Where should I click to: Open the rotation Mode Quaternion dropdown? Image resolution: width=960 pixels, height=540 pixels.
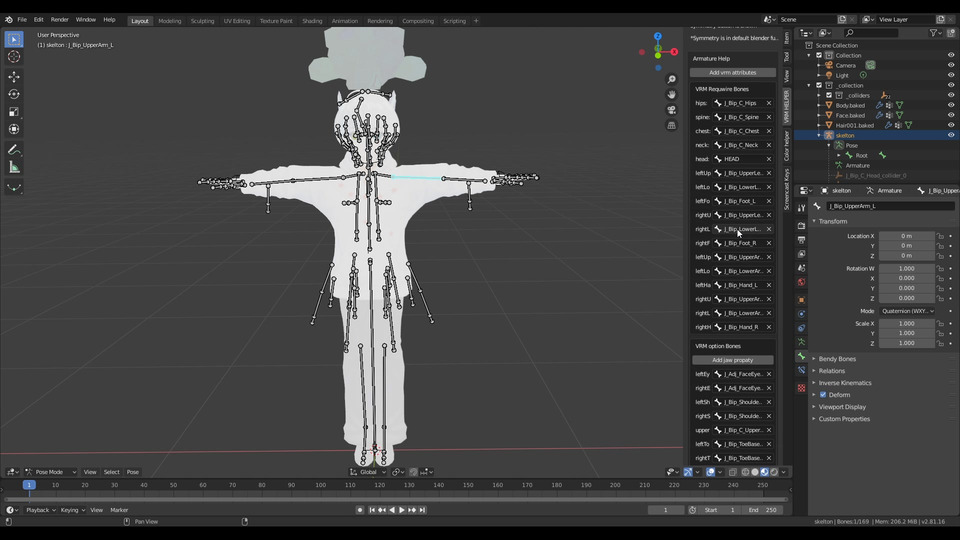pyautogui.click(x=907, y=311)
